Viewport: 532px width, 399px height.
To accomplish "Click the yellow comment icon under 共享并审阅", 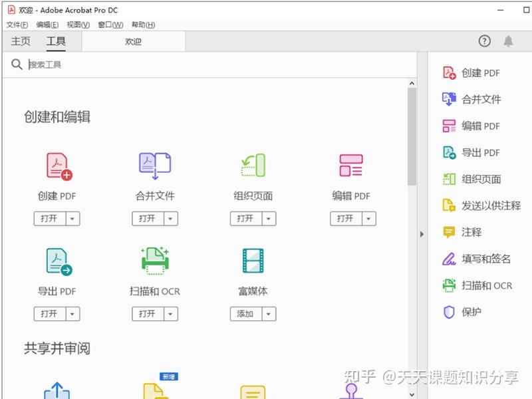I will pyautogui.click(x=253, y=392).
